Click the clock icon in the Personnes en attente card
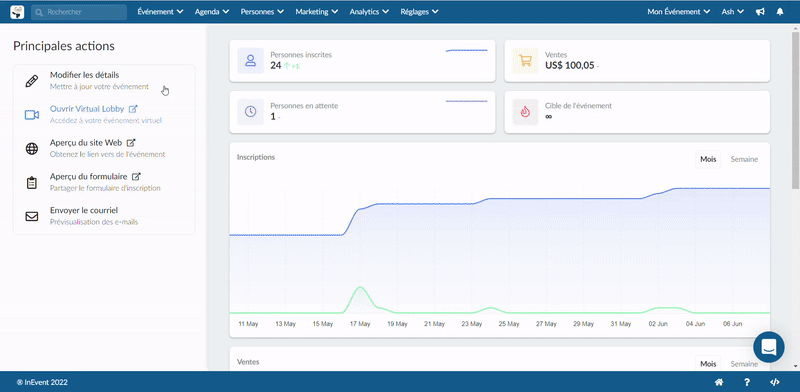The height and width of the screenshot is (392, 800). 251,112
